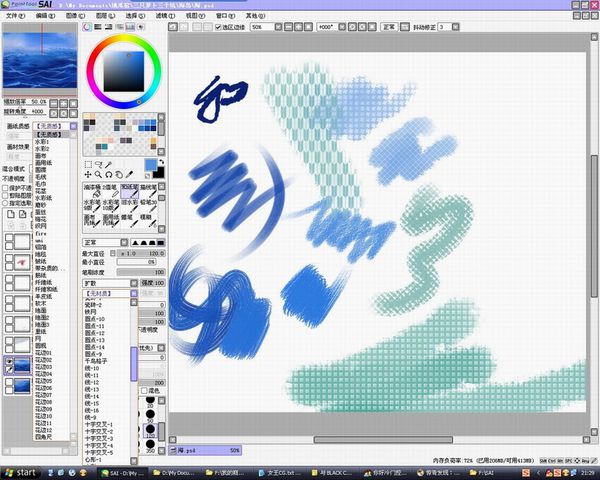Image resolution: width=600 pixels, height=480 pixels.
Task: Toggle the scratchpad panel icon
Action: (141, 27)
